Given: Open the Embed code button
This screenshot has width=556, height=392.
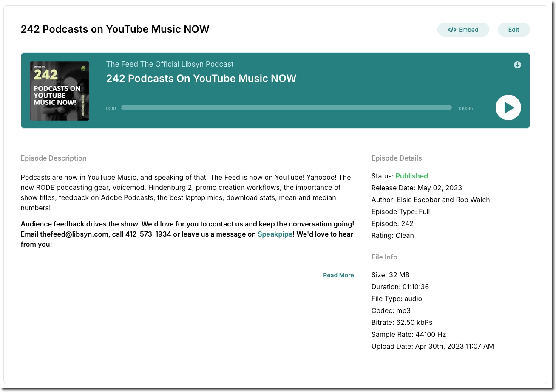Looking at the screenshot, I should pyautogui.click(x=463, y=30).
